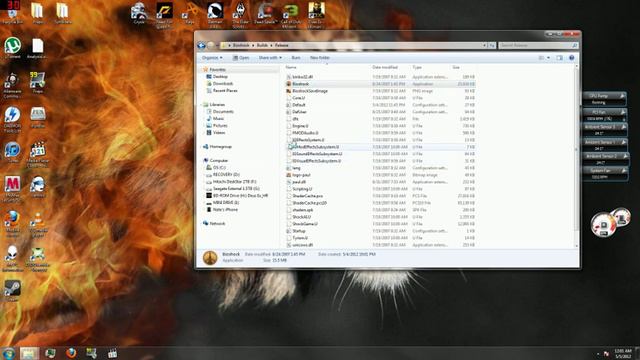The image size is (640, 360).
Task: Sort files by Date modified column
Action: [x=384, y=67]
